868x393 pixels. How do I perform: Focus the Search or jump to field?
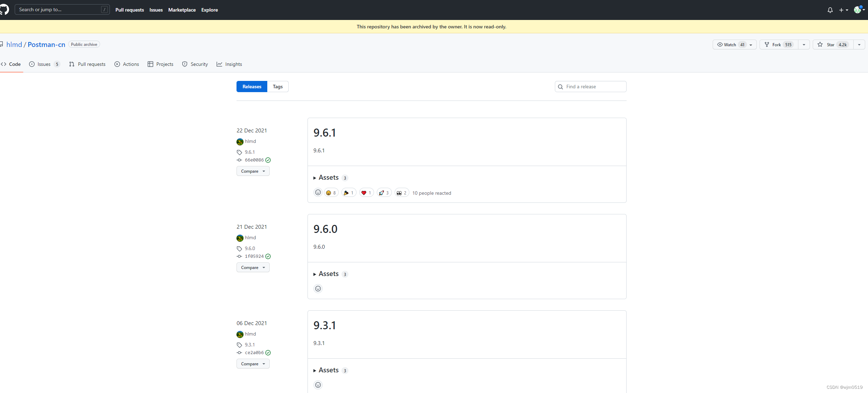(x=62, y=9)
